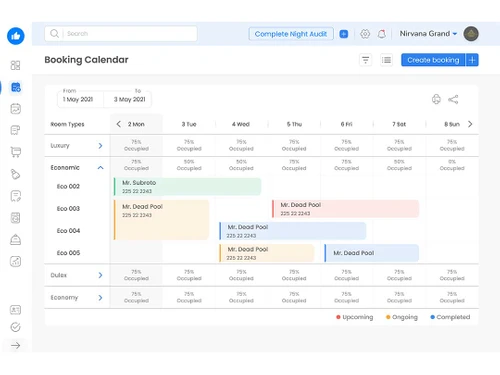Viewport: 500px width, 375px height.
Task: Open the calendar refresh sidebar icon
Action: (15, 109)
